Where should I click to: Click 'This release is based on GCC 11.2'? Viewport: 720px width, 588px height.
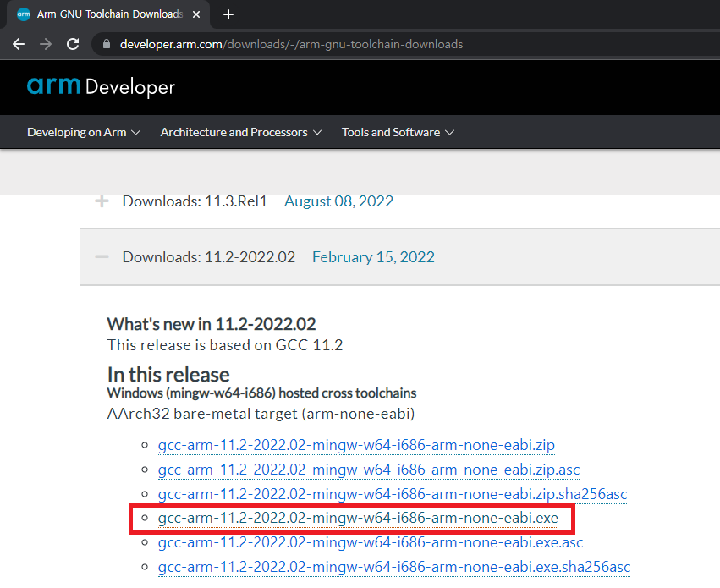point(225,345)
